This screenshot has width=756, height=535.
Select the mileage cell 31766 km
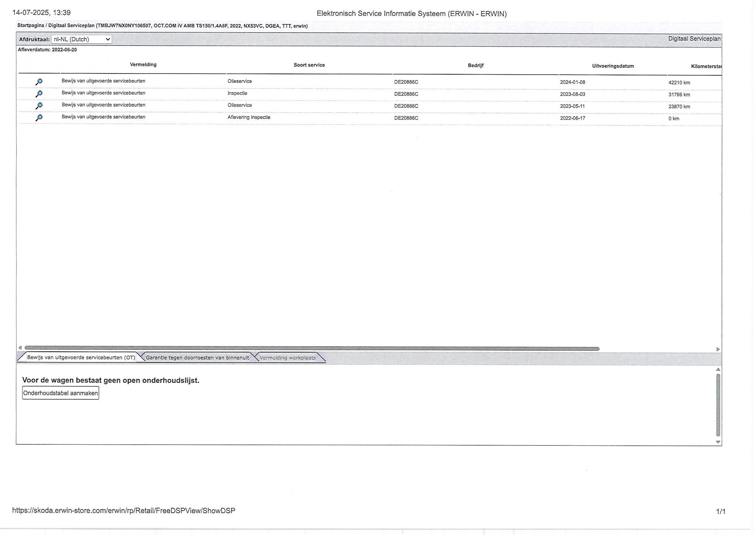(679, 95)
